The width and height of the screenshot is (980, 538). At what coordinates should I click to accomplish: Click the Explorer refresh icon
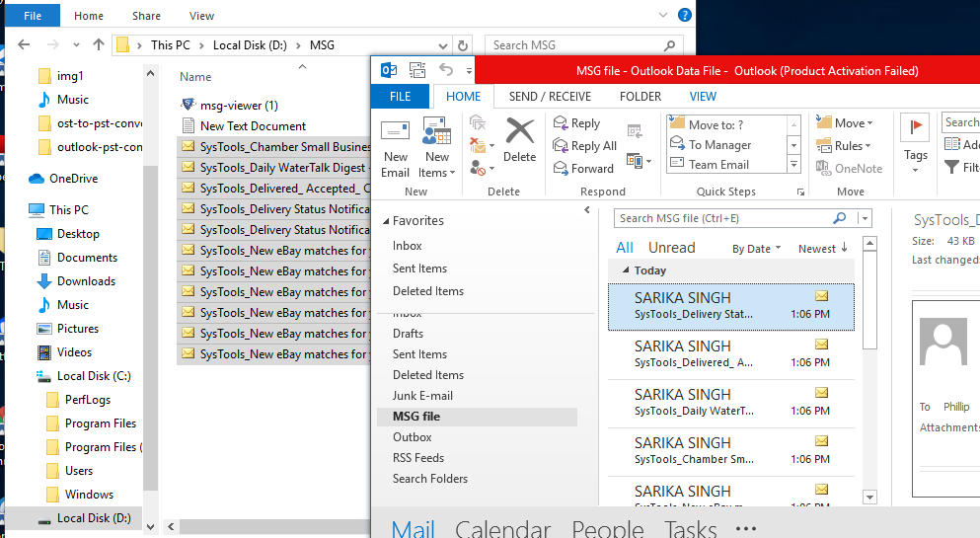click(x=463, y=45)
